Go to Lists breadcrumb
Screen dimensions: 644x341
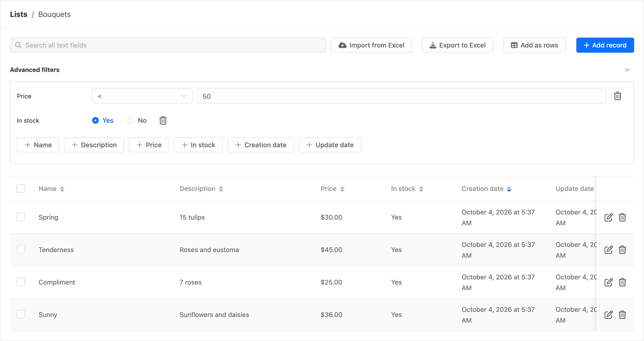19,14
